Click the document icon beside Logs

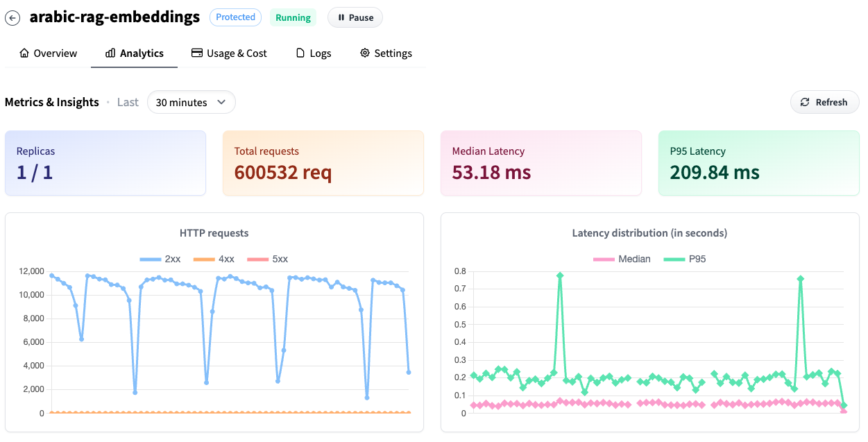pyautogui.click(x=300, y=53)
